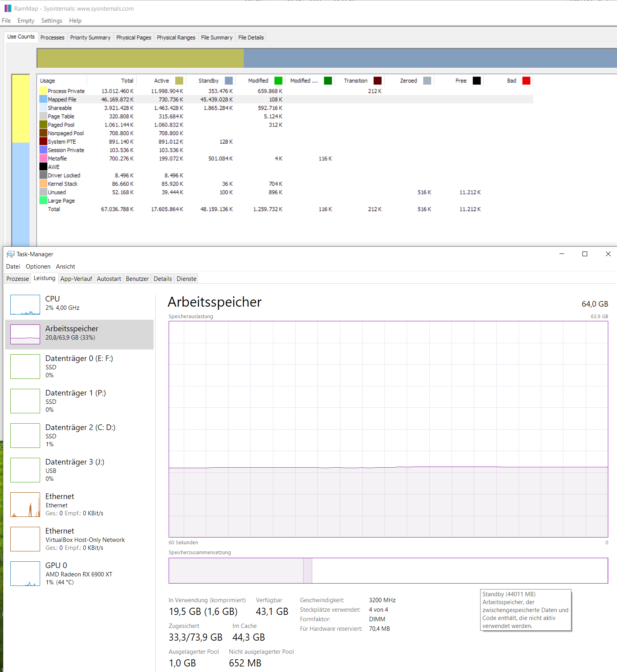The image size is (617, 672).
Task: Click the Mapped File blue color icon
Action: click(x=43, y=99)
